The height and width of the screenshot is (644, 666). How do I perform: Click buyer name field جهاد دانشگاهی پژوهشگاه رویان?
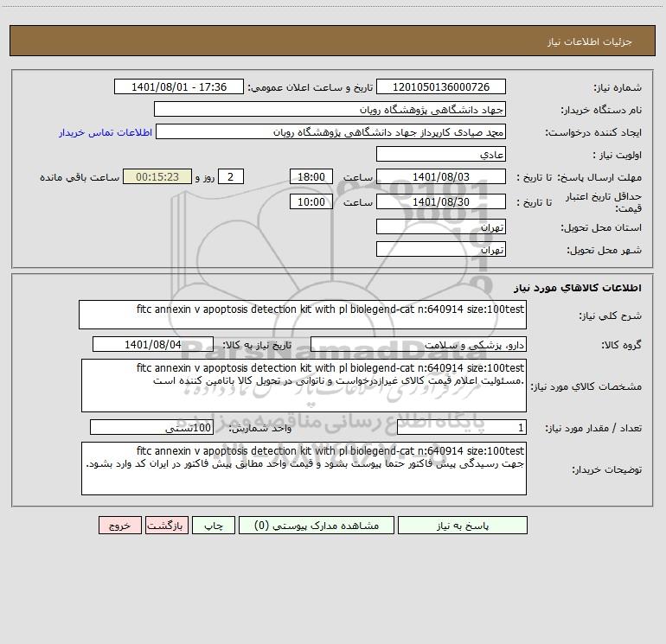click(x=330, y=109)
